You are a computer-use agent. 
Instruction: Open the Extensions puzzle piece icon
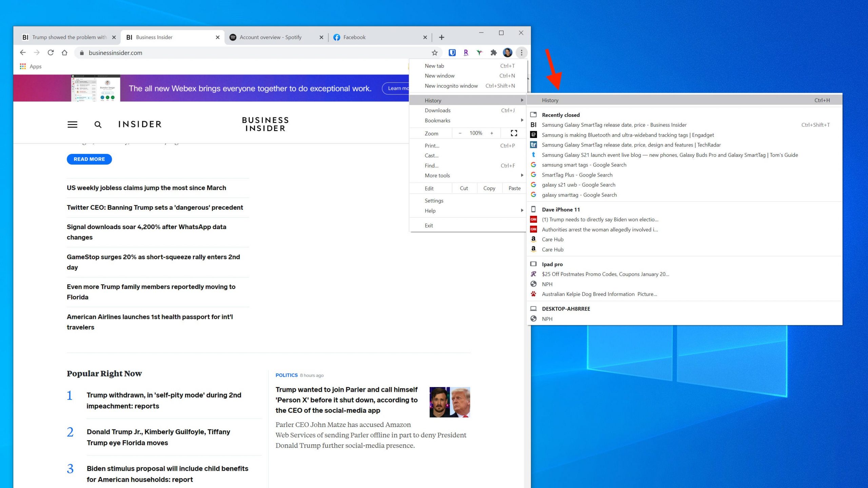(494, 53)
